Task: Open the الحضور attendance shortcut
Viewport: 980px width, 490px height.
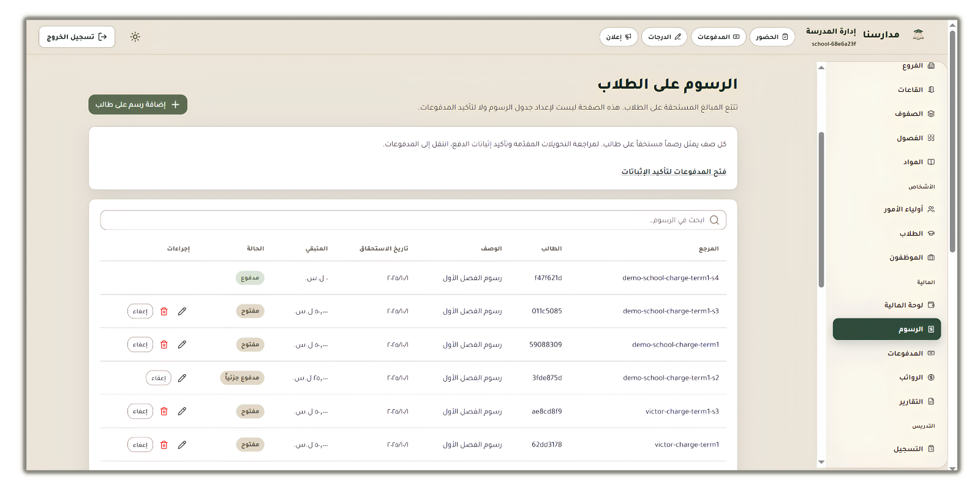Action: (x=772, y=37)
